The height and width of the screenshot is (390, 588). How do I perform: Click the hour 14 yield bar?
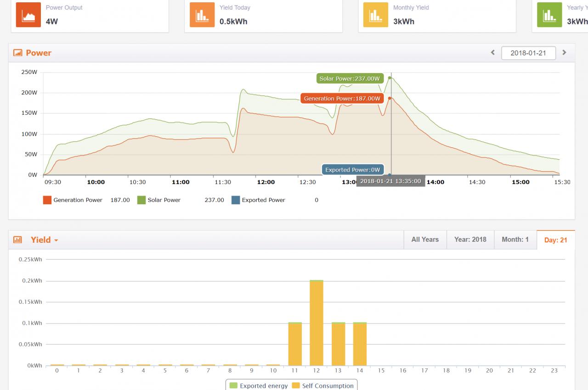[x=360, y=344]
